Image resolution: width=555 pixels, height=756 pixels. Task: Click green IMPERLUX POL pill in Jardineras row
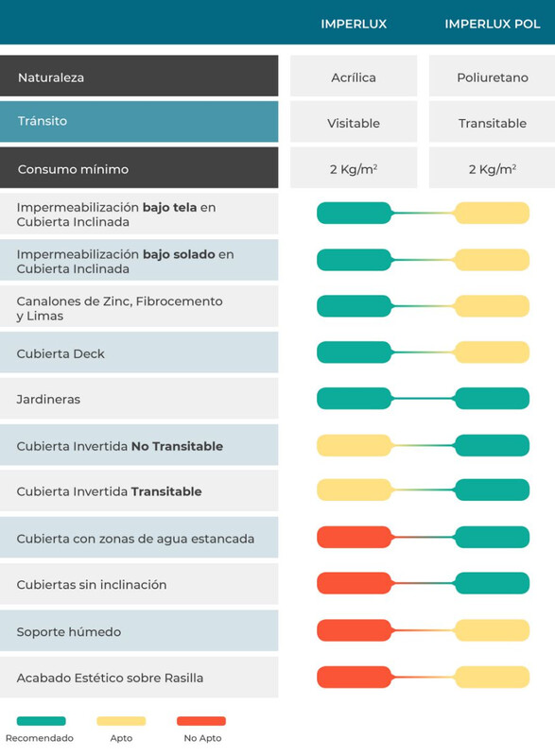pos(492,398)
